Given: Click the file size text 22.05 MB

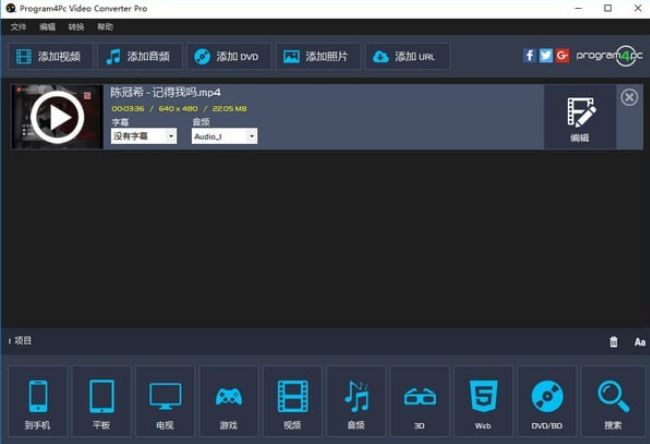Looking at the screenshot, I should (230, 109).
